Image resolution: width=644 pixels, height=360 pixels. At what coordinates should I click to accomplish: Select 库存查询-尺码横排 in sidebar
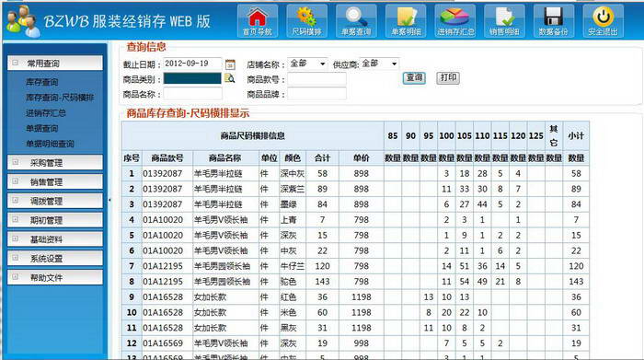coord(60,98)
